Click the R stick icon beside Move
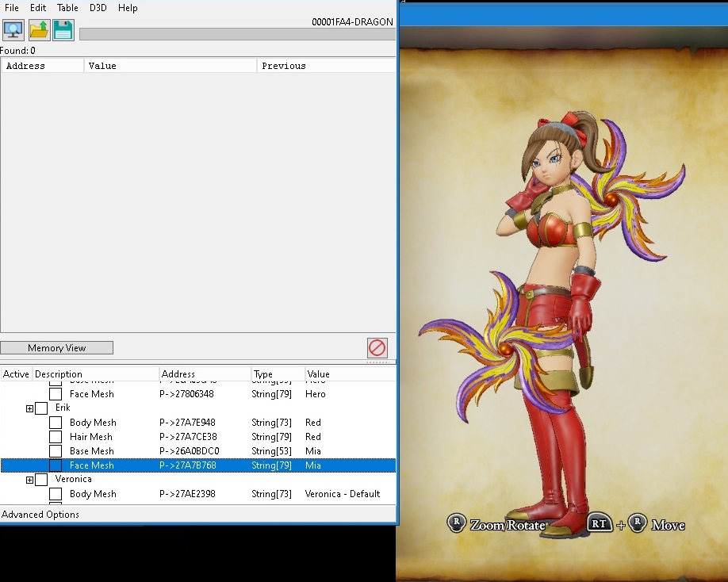Image resolution: width=728 pixels, height=582 pixels. coord(638,524)
